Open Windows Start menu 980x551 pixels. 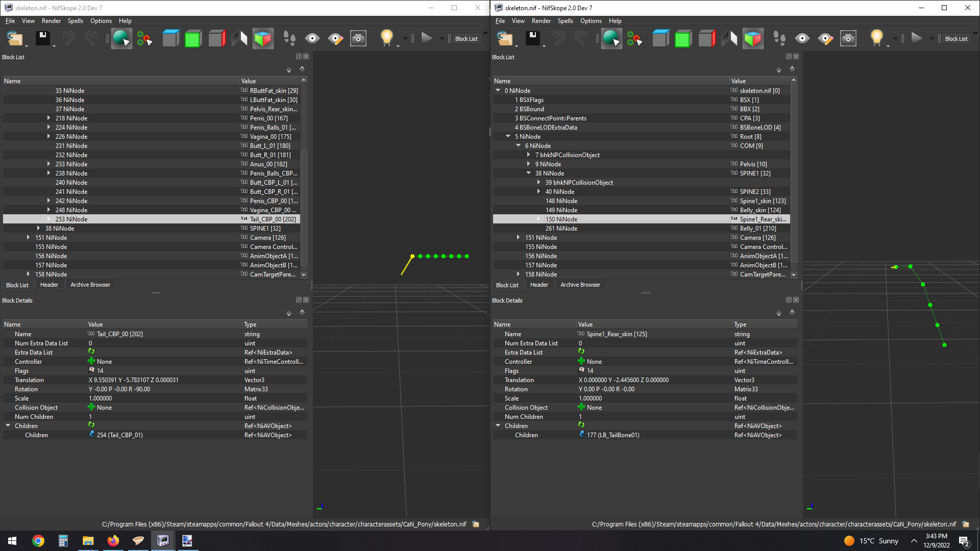(12, 541)
